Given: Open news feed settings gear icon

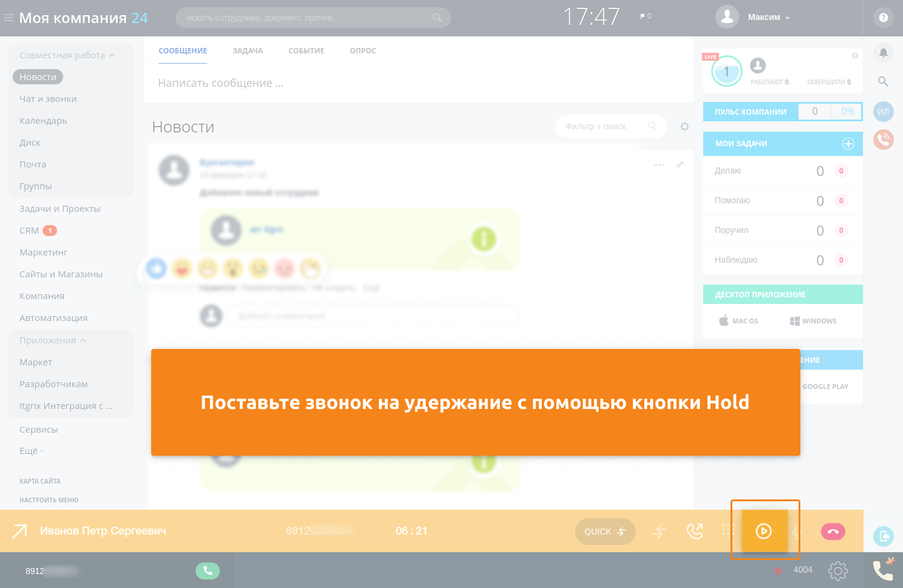Looking at the screenshot, I should click(x=684, y=126).
